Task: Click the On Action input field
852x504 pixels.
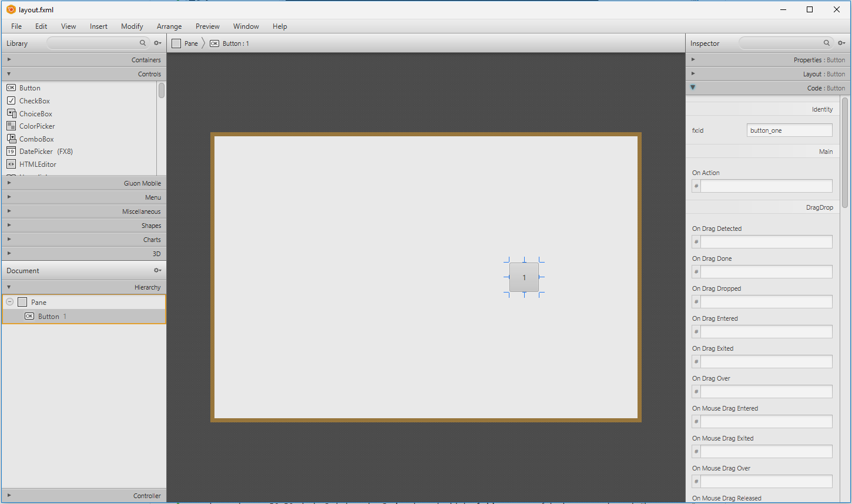Action: point(766,186)
